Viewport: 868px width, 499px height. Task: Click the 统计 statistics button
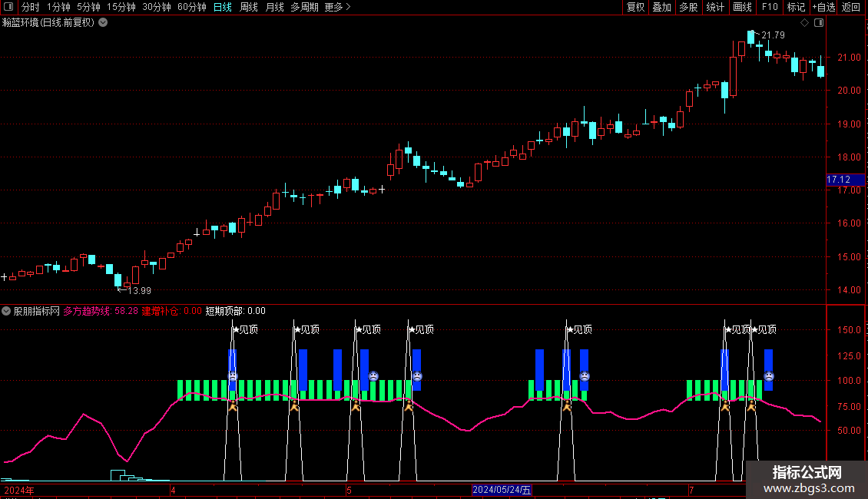click(x=715, y=7)
